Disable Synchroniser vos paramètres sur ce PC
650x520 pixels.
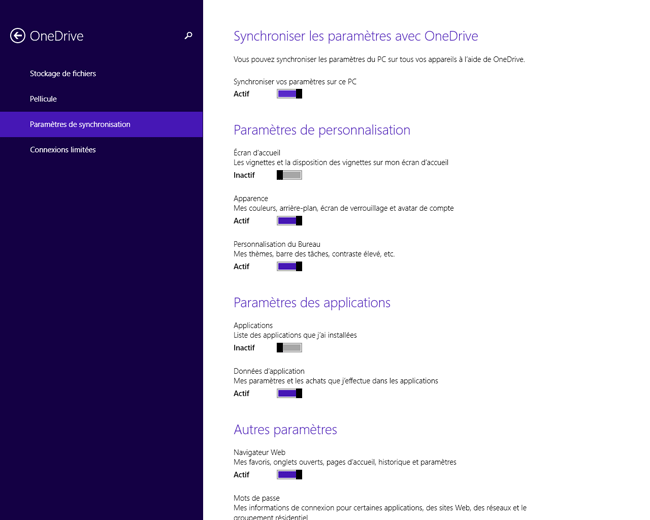click(x=289, y=94)
